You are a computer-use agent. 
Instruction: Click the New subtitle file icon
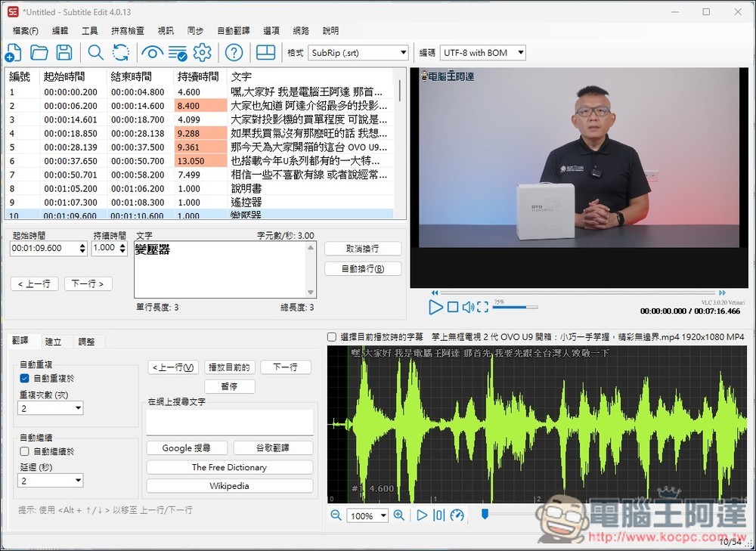click(x=13, y=52)
